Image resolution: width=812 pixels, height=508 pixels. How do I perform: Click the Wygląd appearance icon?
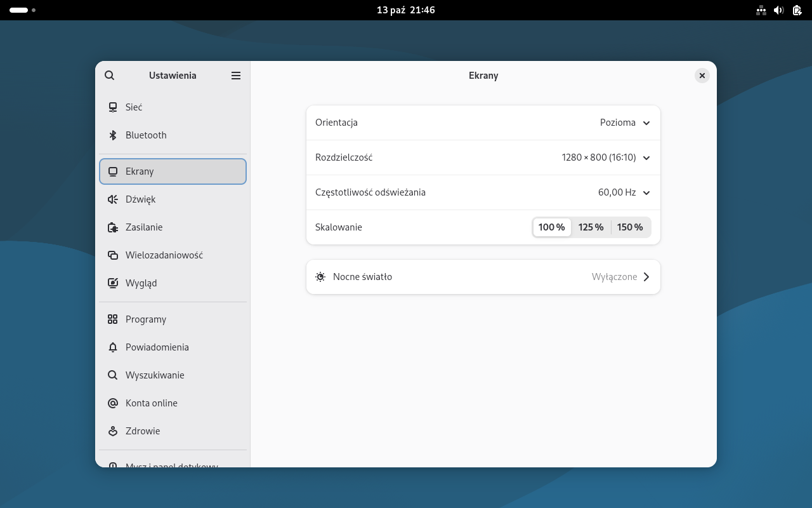113,283
